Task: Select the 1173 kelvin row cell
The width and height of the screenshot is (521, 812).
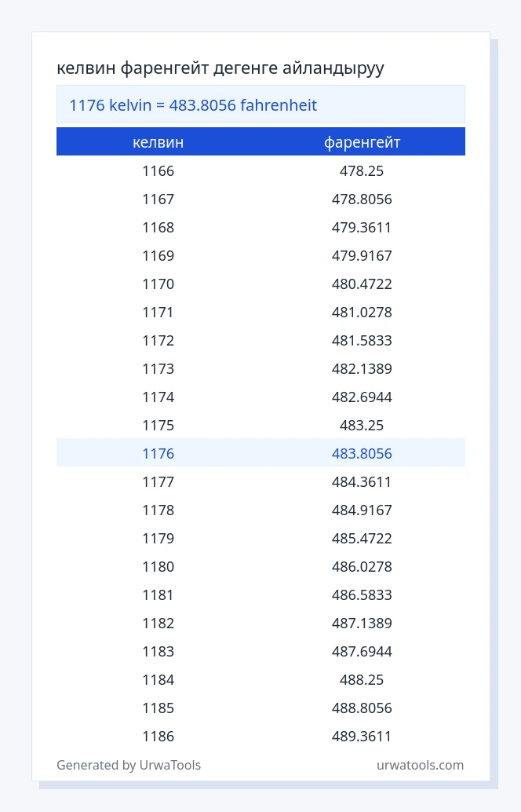Action: pos(158,369)
